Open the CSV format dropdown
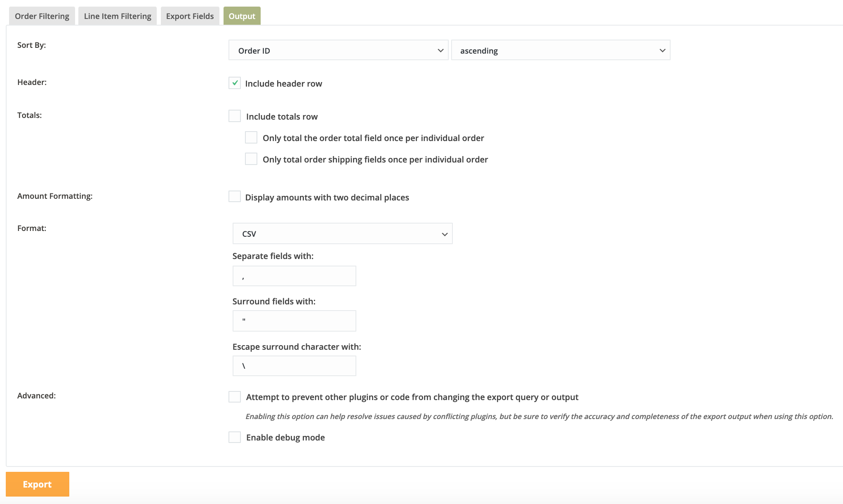 342,234
